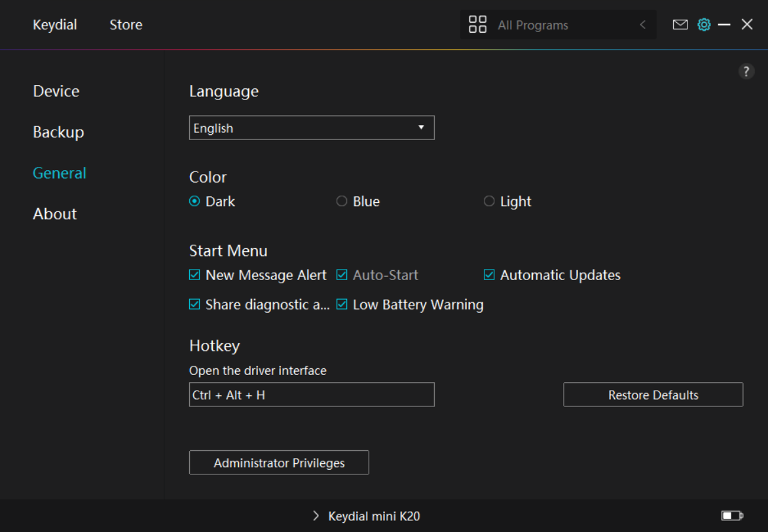Select the Blue color theme
The image size is (768, 532).
[x=342, y=202]
